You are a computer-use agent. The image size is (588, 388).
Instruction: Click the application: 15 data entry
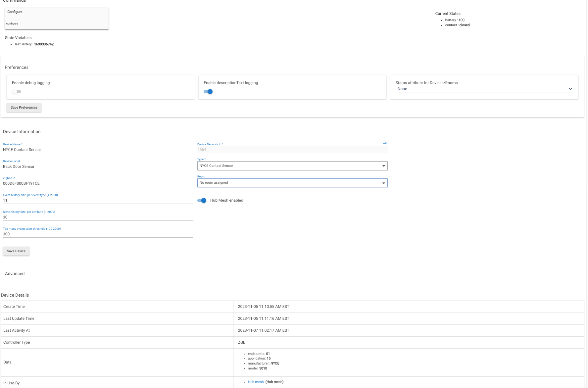(259, 359)
